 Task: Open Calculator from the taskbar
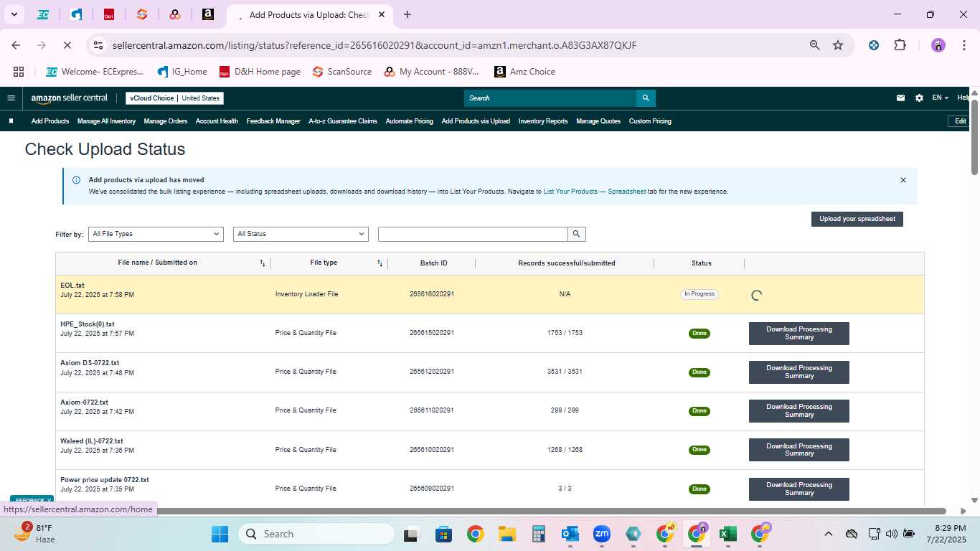[x=539, y=534]
